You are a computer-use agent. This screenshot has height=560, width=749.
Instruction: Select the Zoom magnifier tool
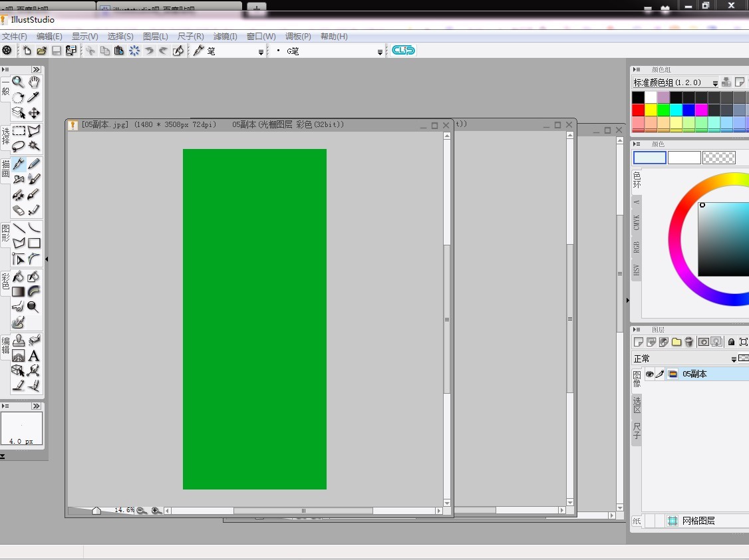pos(18,82)
